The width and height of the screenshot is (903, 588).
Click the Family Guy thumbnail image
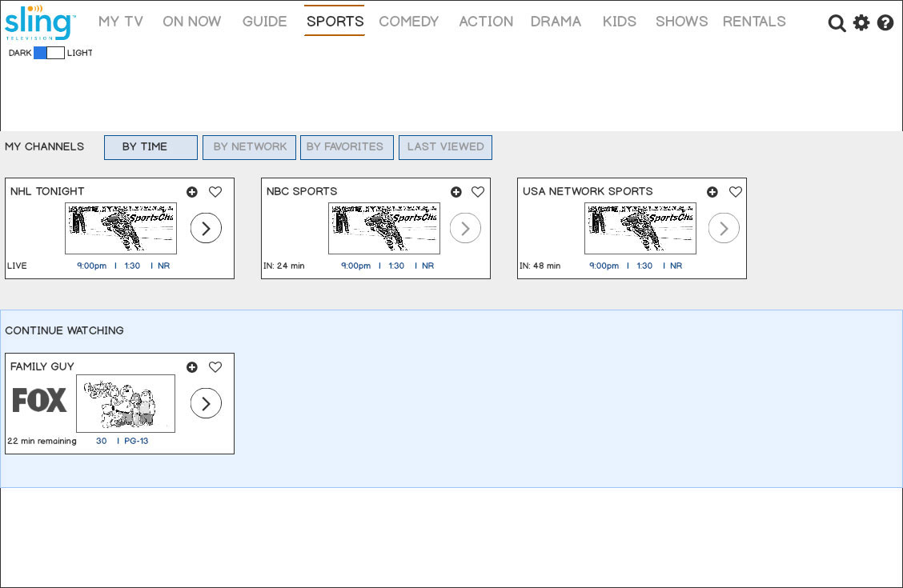pos(126,403)
